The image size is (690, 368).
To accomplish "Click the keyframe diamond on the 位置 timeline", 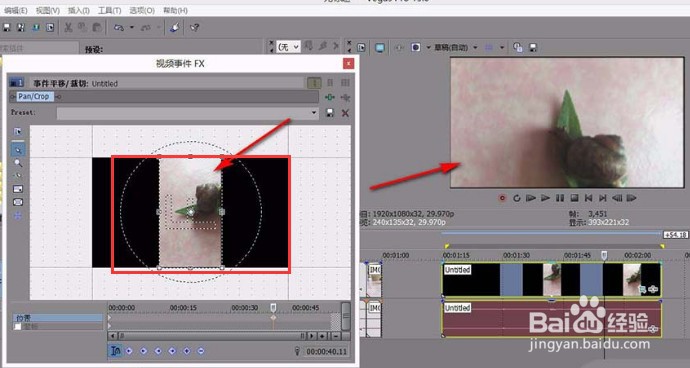I will point(273,317).
